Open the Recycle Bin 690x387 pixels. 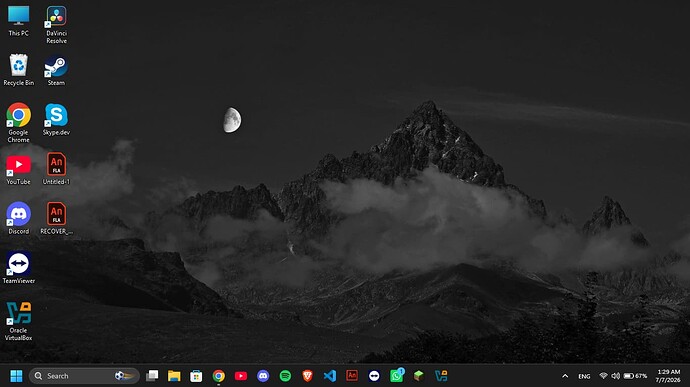click(x=18, y=70)
